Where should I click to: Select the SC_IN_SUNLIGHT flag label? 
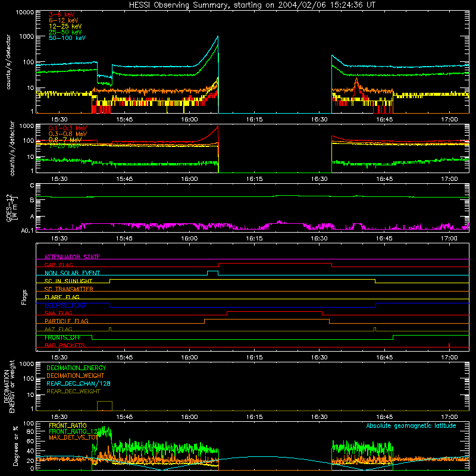coord(68,281)
